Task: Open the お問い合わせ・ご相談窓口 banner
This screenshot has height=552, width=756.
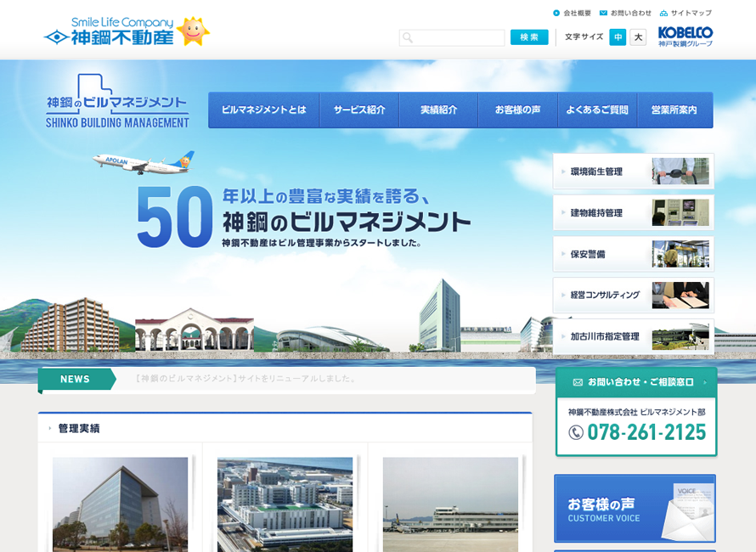Action: (x=636, y=382)
